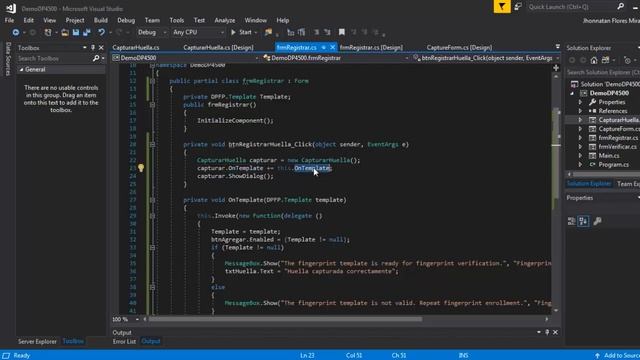
Task: Open the File menu
Action: tap(9, 20)
